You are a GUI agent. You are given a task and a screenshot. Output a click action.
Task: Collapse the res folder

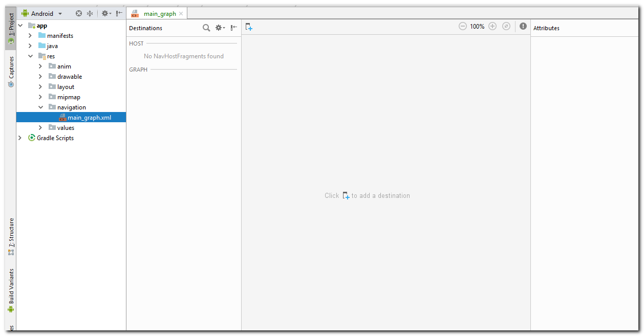(30, 56)
